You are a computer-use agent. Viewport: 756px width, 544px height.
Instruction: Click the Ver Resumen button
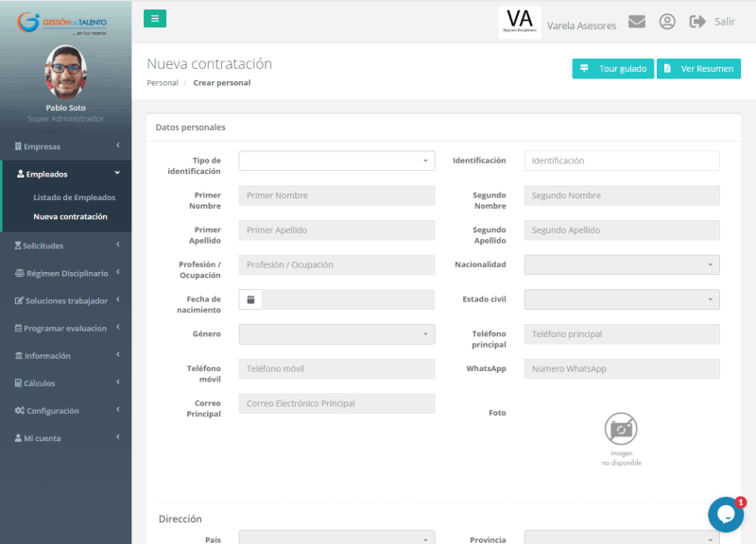pos(698,69)
